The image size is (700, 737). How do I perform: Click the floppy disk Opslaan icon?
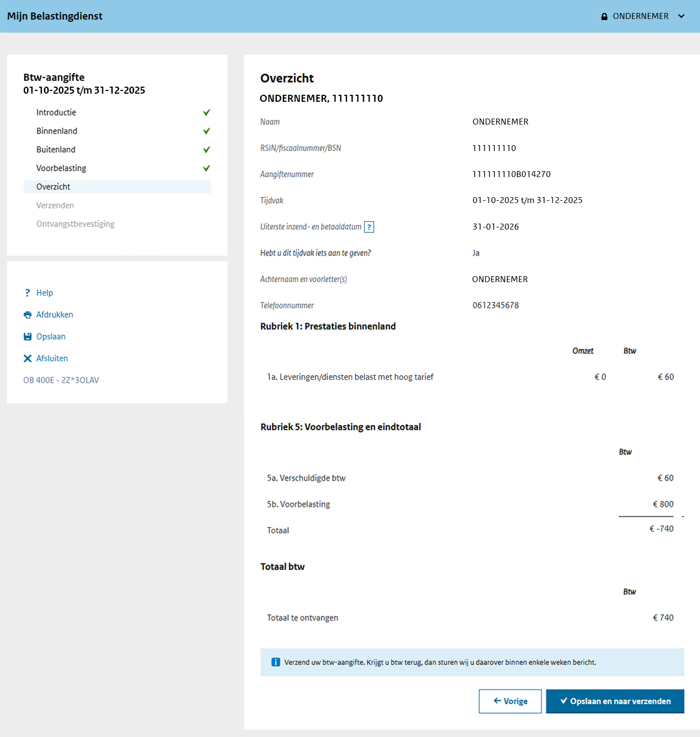point(28,337)
